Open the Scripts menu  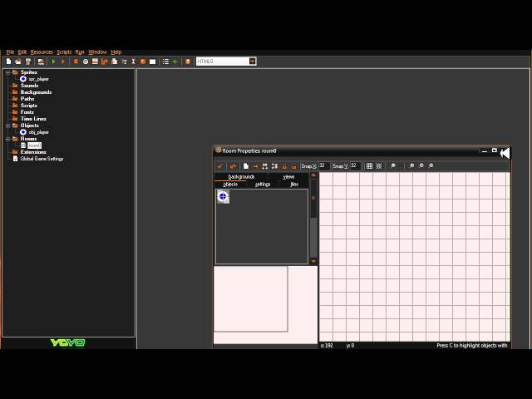(x=64, y=52)
